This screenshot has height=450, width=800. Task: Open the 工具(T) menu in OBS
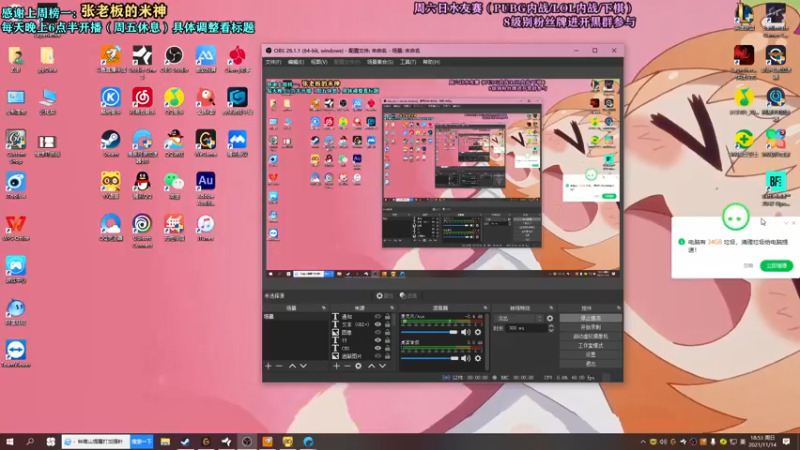(x=408, y=62)
